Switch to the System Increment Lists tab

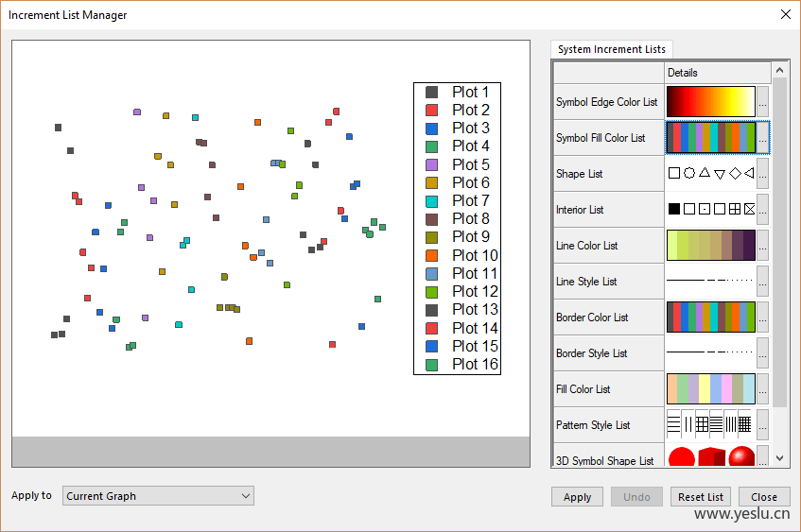(611, 49)
